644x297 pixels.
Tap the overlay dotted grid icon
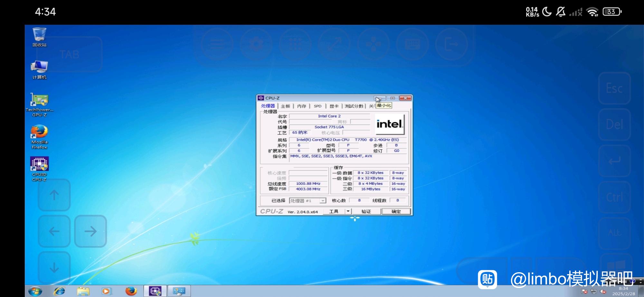pos(295,44)
